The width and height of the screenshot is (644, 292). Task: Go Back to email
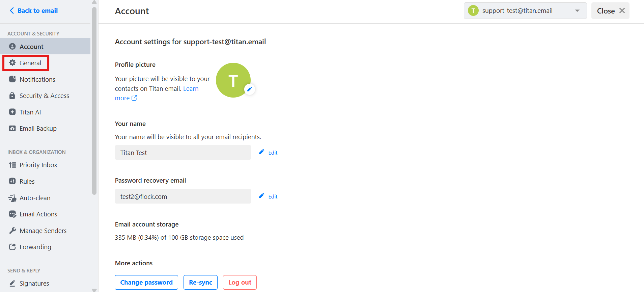[x=34, y=11]
